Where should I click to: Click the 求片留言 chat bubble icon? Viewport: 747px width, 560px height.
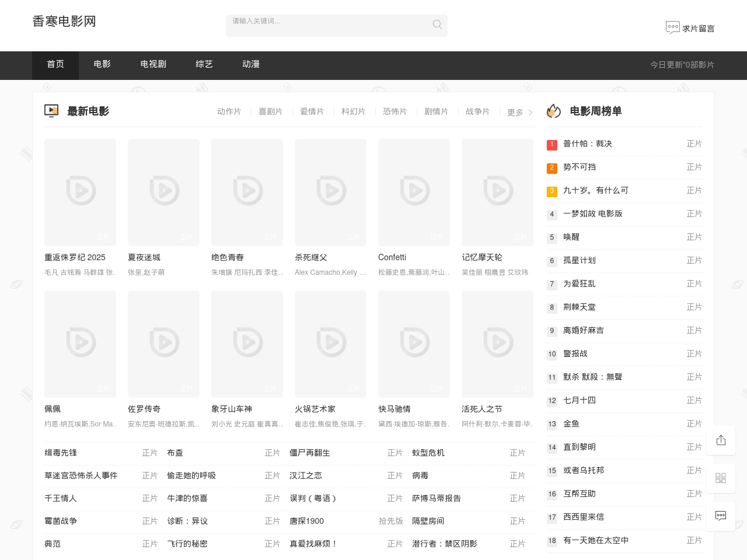tap(672, 27)
